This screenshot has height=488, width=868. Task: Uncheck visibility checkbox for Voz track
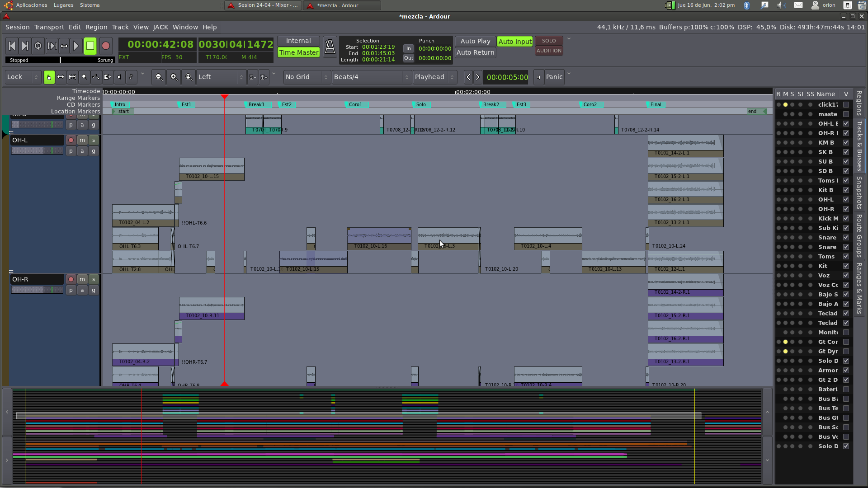point(846,276)
